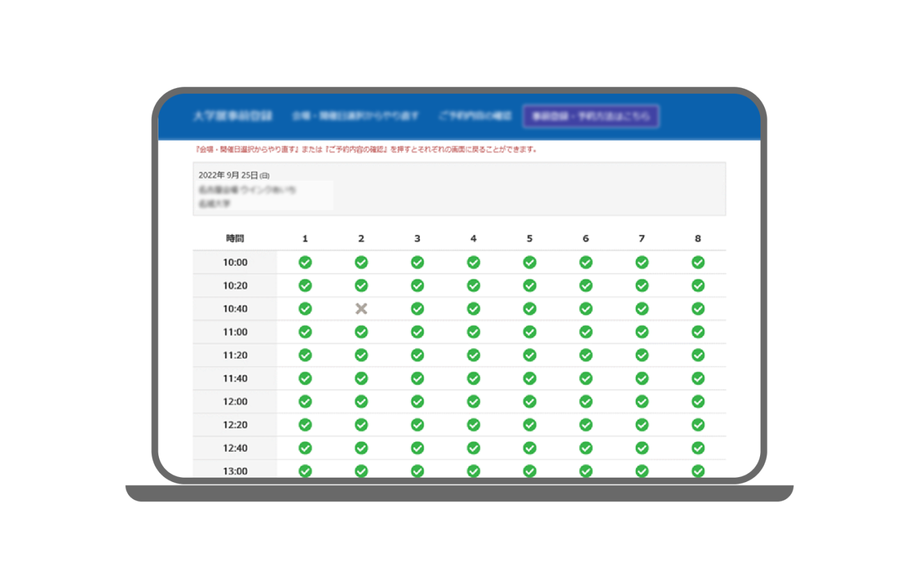Select the 10:20 checkmark in column 3
The height and width of the screenshot is (588, 919).
tap(417, 286)
